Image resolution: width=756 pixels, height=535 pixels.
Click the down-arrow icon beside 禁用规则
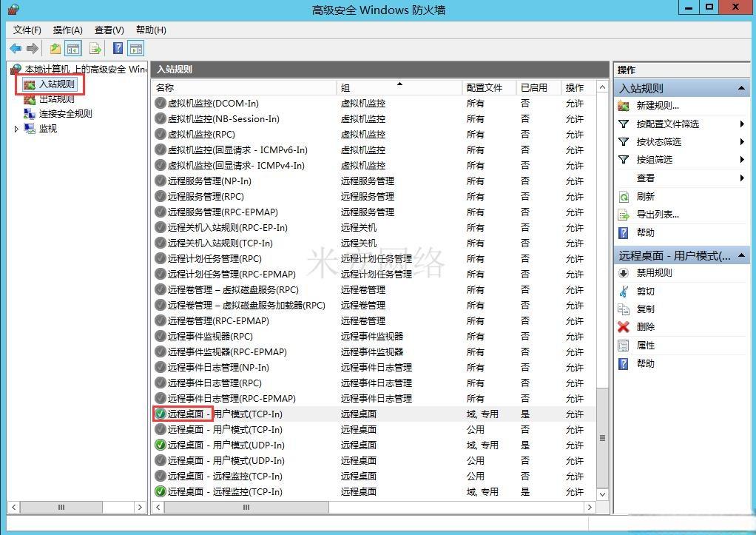click(624, 273)
